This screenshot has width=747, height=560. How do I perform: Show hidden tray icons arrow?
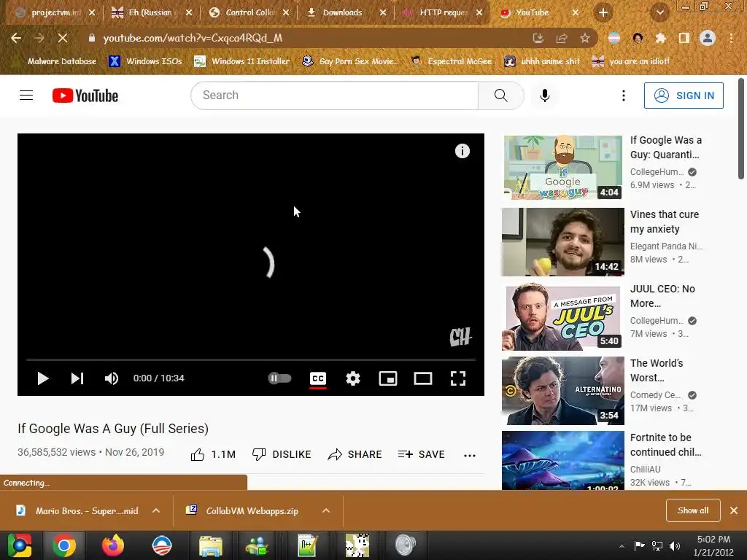622,546
